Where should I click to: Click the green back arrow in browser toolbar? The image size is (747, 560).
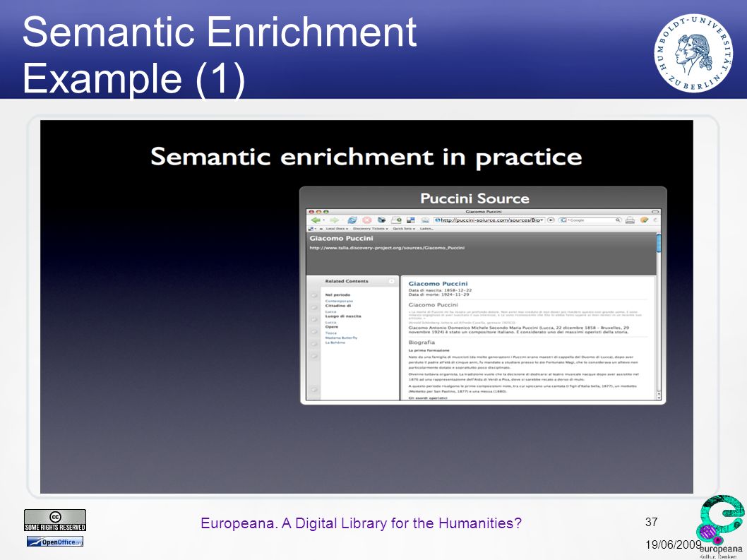[316, 220]
